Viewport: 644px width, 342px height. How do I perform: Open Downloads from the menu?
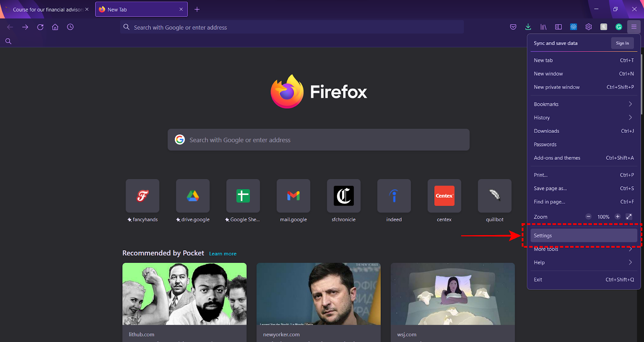point(584,131)
